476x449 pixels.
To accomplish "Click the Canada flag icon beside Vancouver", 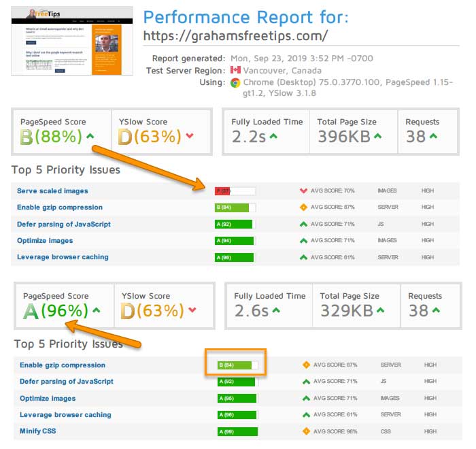I will pyautogui.click(x=235, y=70).
